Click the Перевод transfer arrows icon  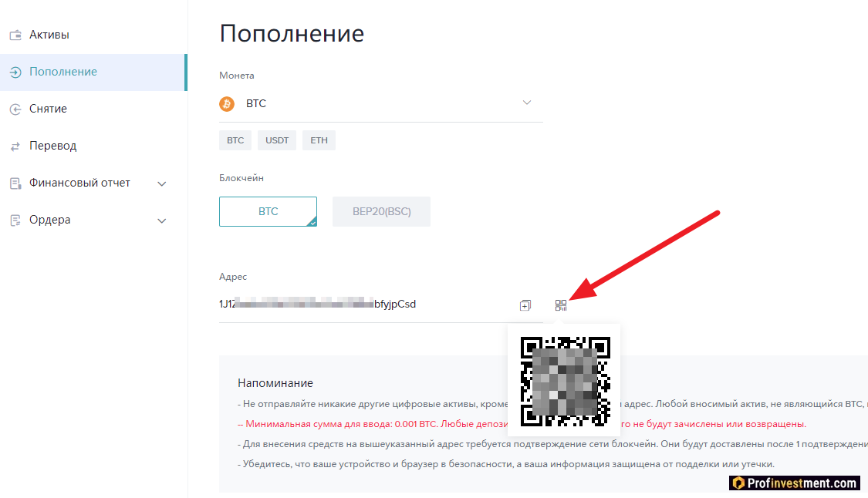pos(15,146)
